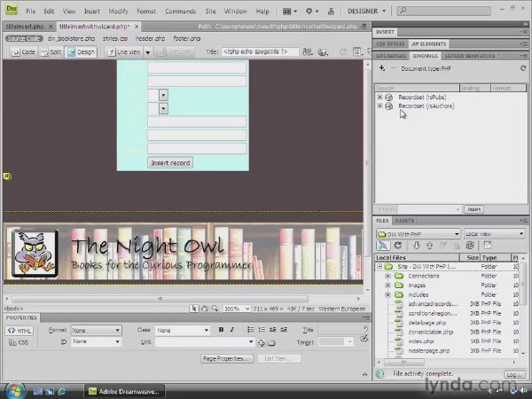Open the File menu
The width and height of the screenshot is (532, 399).
click(x=30, y=12)
